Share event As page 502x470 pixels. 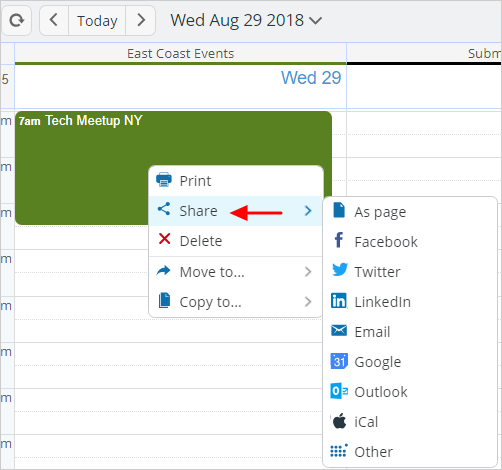410,212
